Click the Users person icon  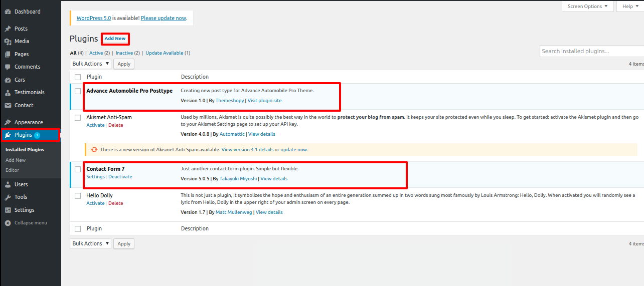8,184
